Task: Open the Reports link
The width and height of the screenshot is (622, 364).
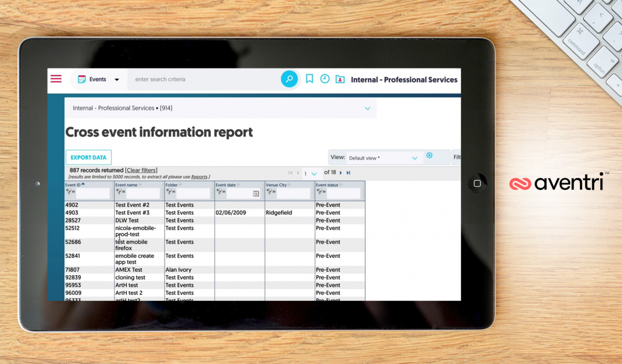Action: point(199,177)
